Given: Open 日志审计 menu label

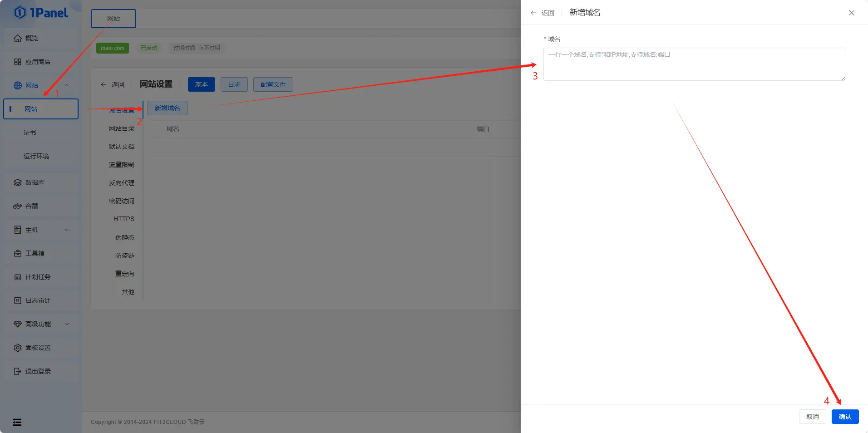Looking at the screenshot, I should (x=38, y=300).
